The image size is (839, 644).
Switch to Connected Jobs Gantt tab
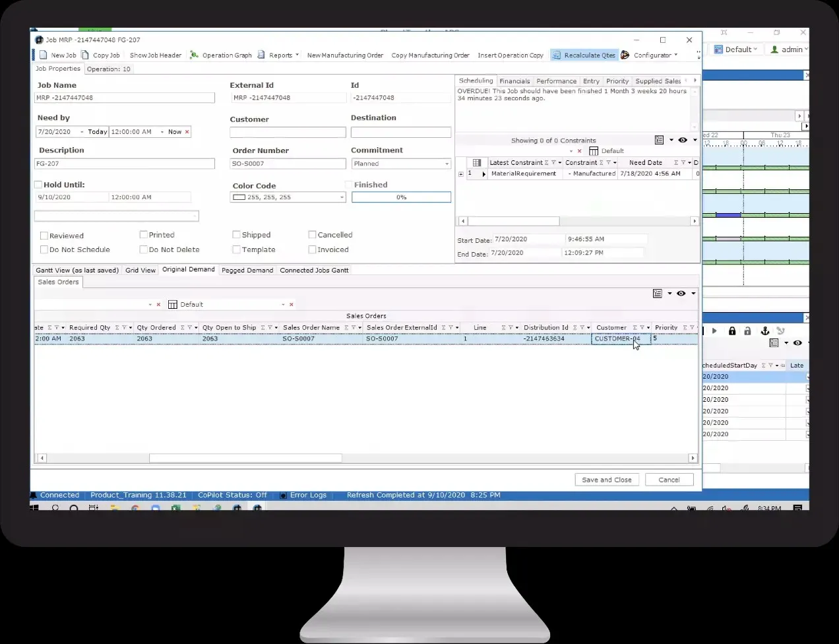point(314,271)
